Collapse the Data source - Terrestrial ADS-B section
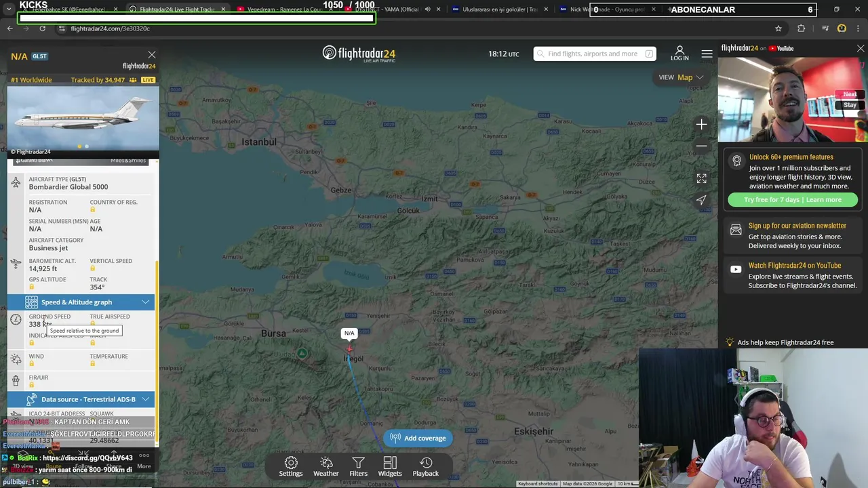The width and height of the screenshot is (868, 488). click(x=81, y=399)
